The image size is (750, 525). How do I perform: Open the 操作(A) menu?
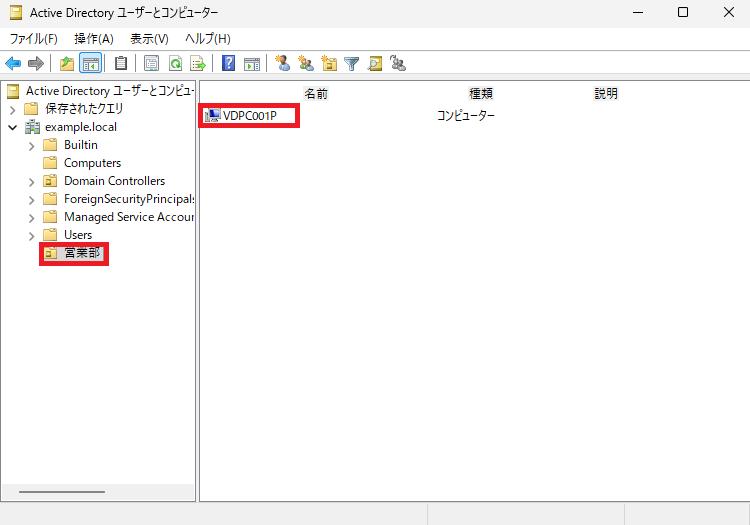click(94, 39)
